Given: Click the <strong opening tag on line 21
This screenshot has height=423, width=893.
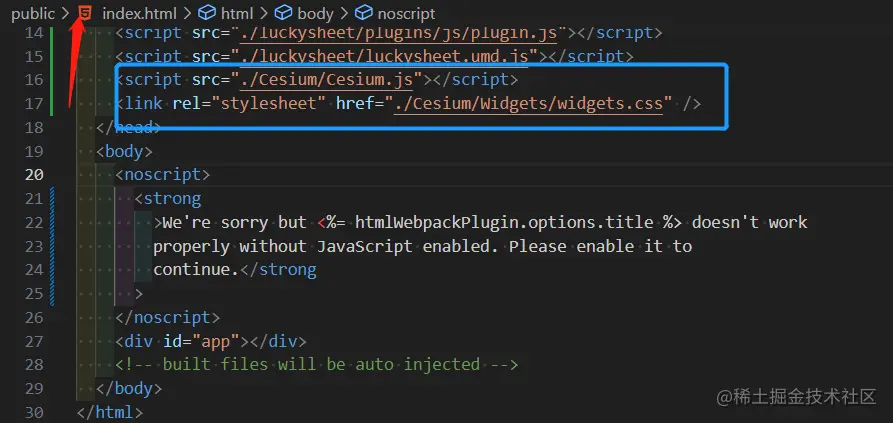Looking at the screenshot, I should point(168,199).
